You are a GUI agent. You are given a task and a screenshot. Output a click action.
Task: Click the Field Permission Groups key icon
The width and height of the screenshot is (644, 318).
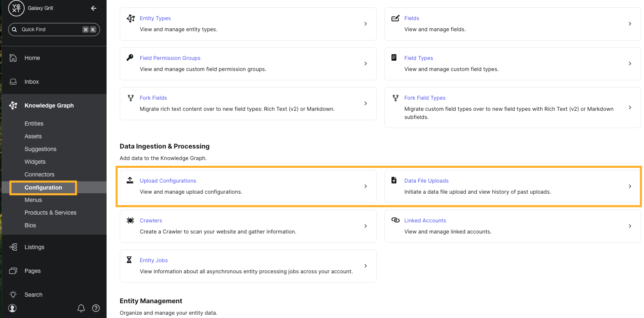pos(130,57)
